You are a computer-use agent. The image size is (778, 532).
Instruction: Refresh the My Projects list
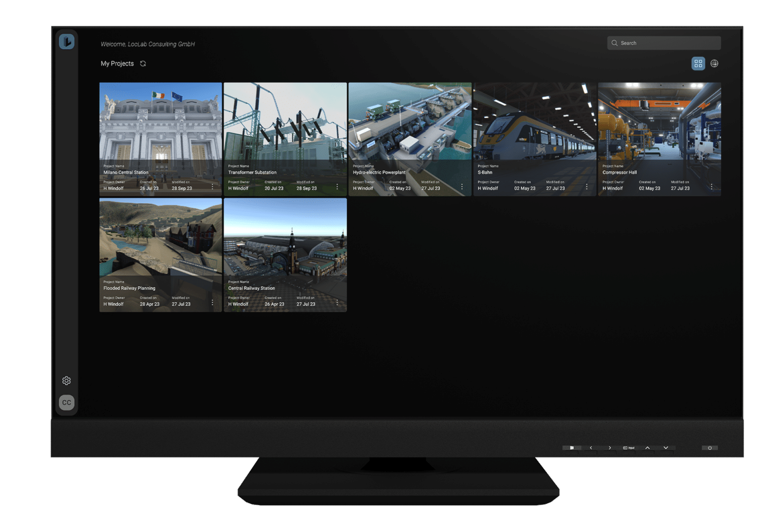[x=143, y=64]
